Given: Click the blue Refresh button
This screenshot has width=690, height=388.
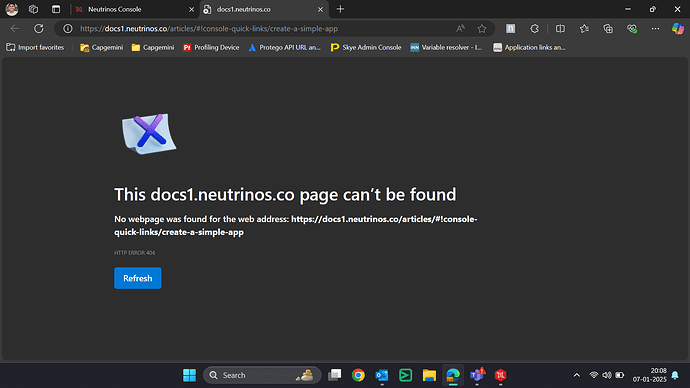Looking at the screenshot, I should pyautogui.click(x=138, y=278).
